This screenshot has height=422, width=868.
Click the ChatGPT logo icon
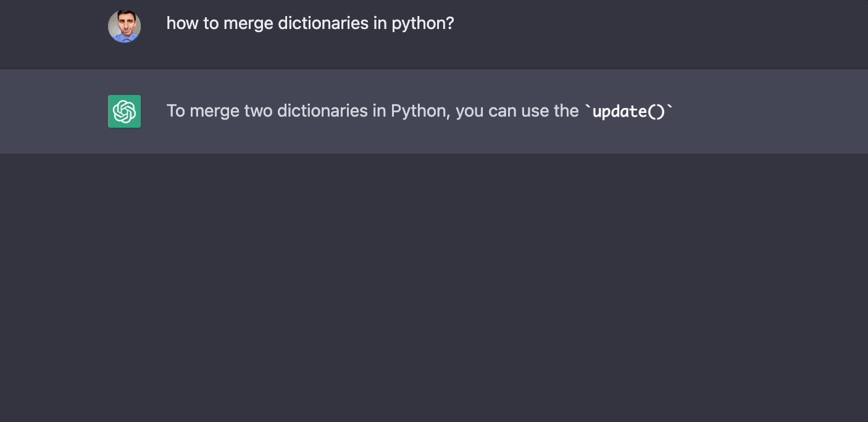[124, 111]
